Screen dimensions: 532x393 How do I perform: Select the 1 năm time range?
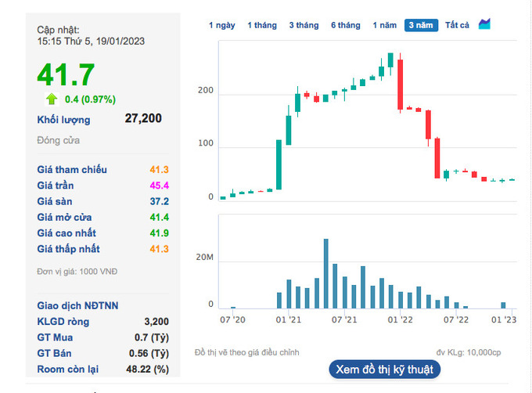pos(385,26)
